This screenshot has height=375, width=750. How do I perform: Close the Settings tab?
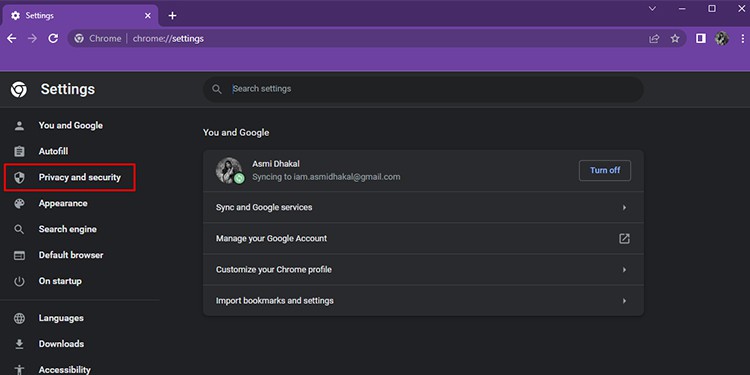pos(148,16)
